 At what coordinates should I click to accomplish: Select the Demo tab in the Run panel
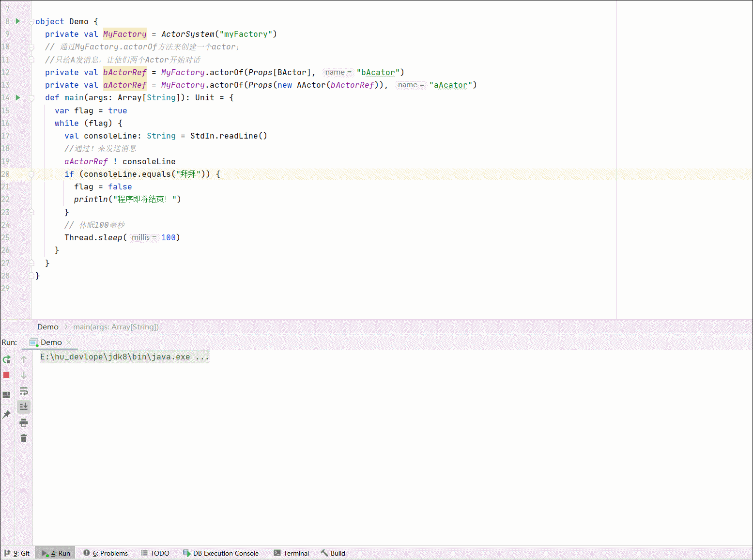(x=51, y=342)
